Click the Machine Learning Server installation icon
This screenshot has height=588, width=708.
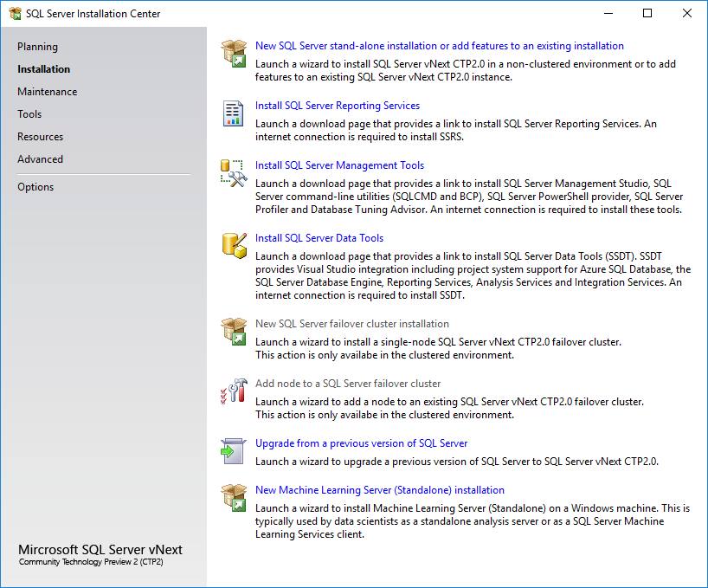pos(234,497)
